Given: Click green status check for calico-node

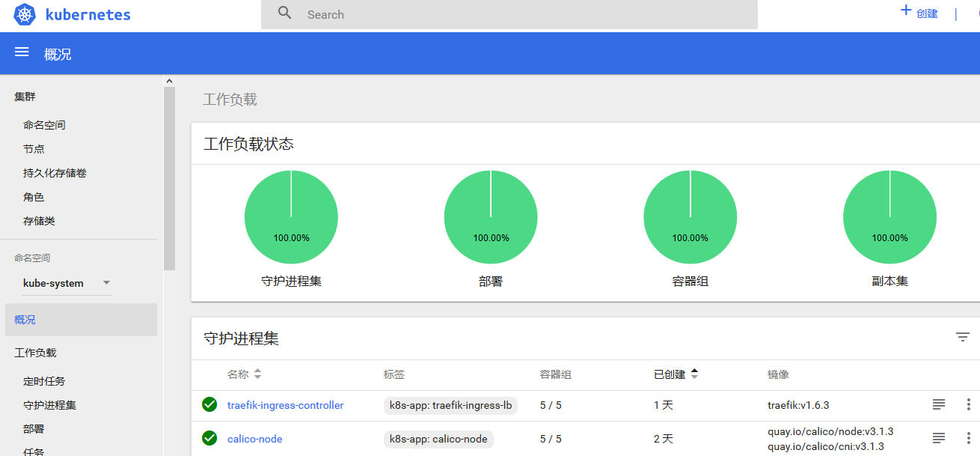Looking at the screenshot, I should [209, 438].
